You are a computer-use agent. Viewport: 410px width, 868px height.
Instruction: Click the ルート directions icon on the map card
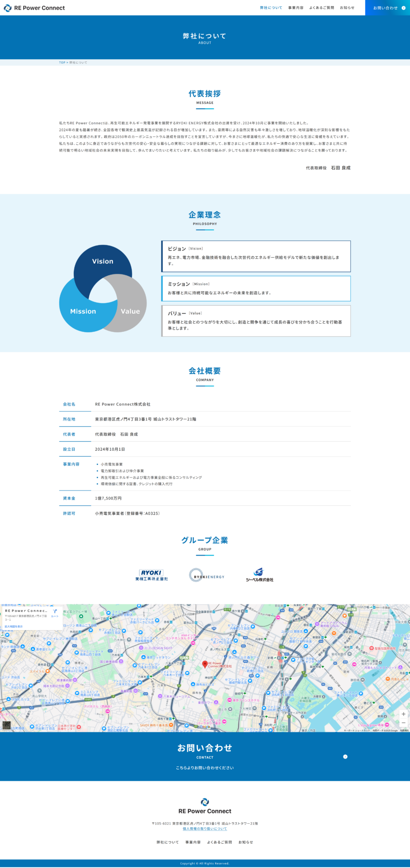55,612
